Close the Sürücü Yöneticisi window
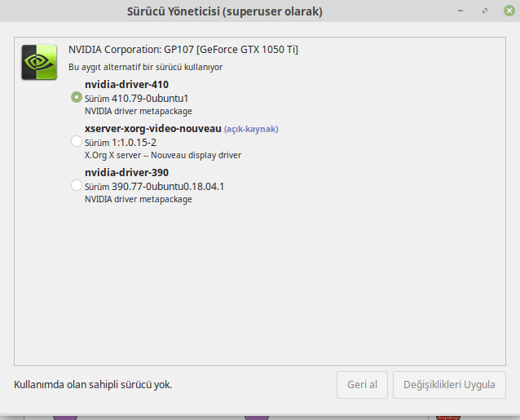Image resolution: width=520 pixels, height=420 pixels. [509, 11]
